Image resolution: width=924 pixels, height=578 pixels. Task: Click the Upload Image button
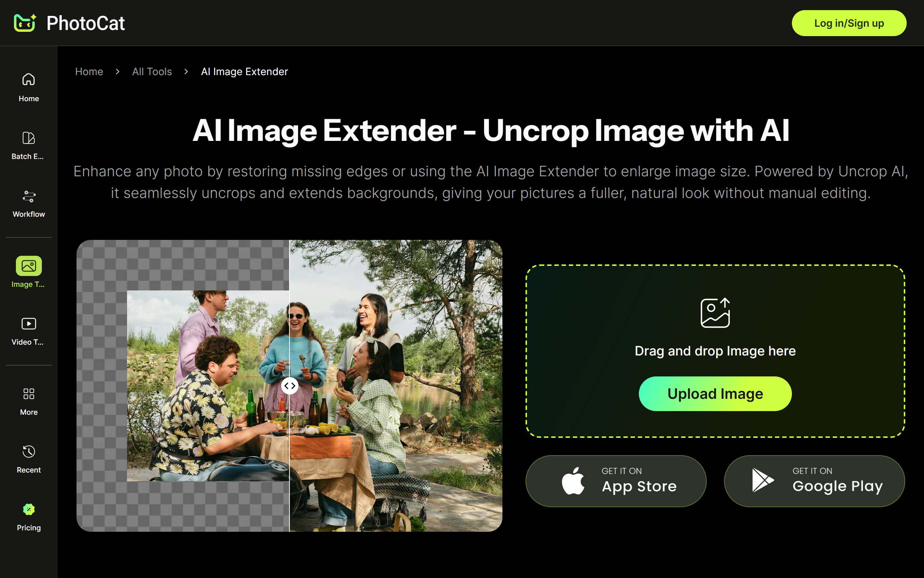click(715, 394)
